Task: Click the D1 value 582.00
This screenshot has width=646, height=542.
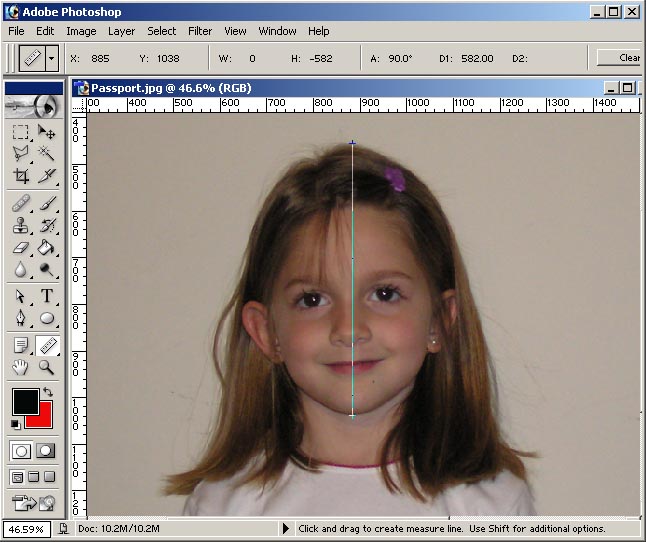Action: (477, 58)
